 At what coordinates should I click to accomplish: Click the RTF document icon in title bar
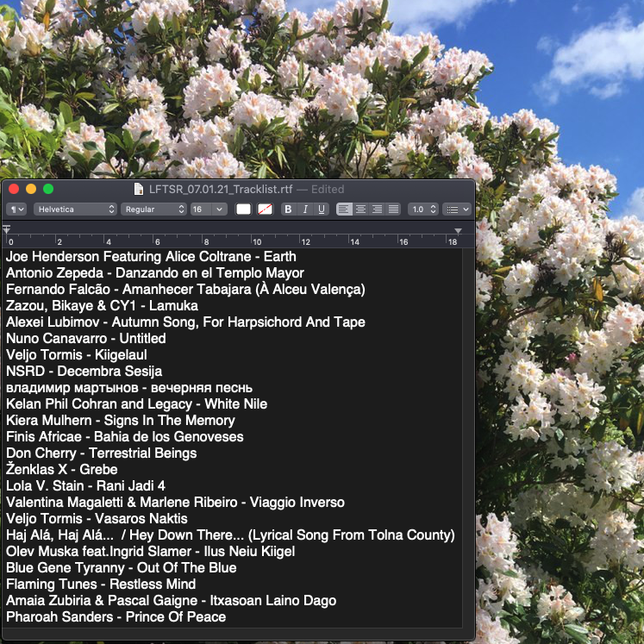pos(139,190)
